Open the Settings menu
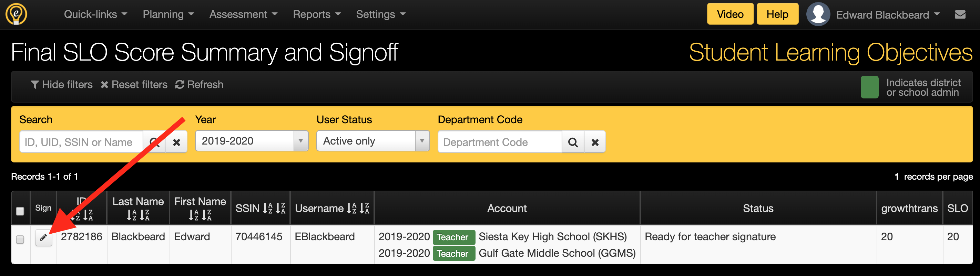The width and height of the screenshot is (980, 276). click(x=381, y=14)
